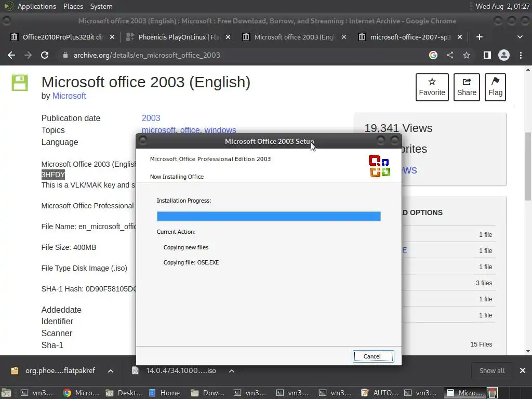Share this page from address bar

[450, 55]
